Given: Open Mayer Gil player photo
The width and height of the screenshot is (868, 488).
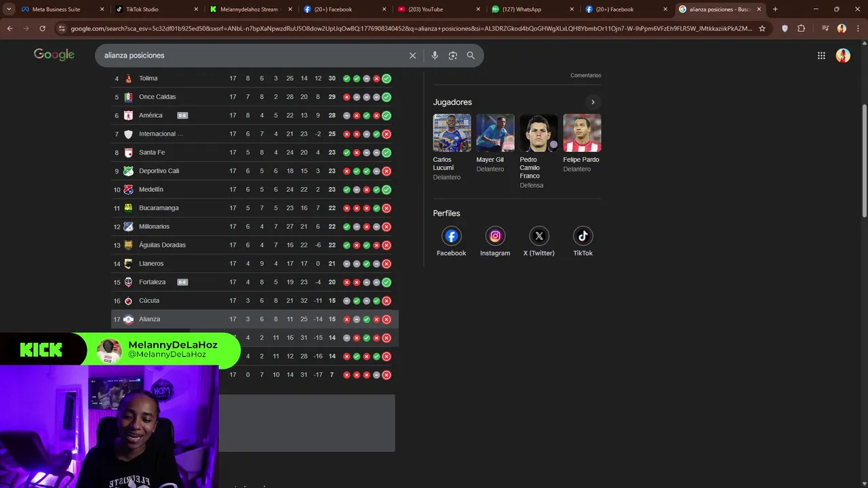Looking at the screenshot, I should [x=495, y=133].
